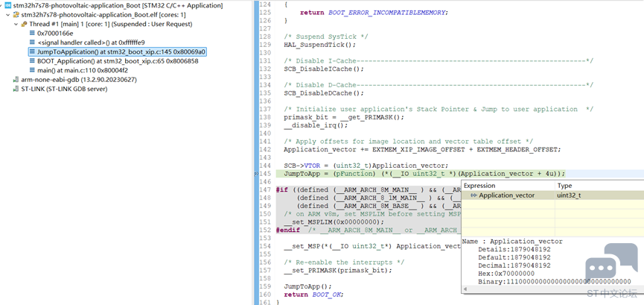Click stack frame icon beside BOOT_Application()
This screenshot has width=644, height=305.
coord(33,61)
